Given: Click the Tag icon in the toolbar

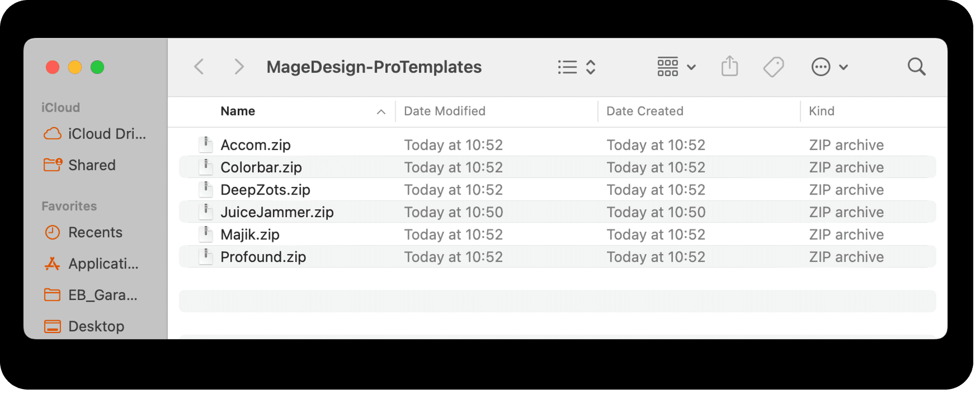Looking at the screenshot, I should (x=773, y=66).
